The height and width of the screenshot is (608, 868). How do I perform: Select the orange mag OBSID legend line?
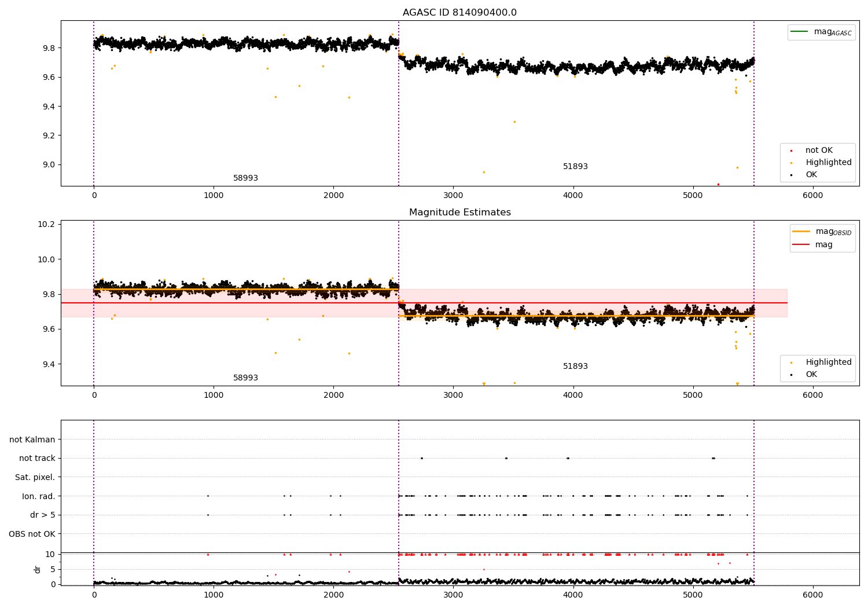(801, 231)
